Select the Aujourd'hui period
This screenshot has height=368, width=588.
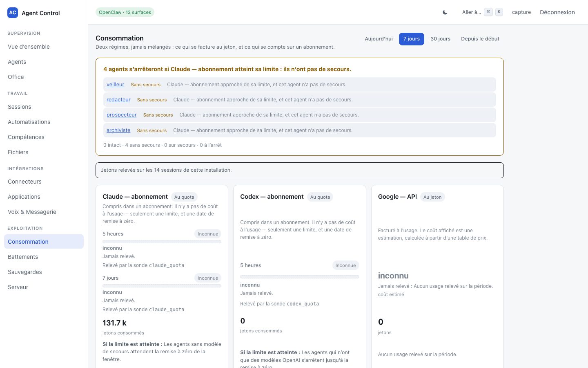(379, 39)
